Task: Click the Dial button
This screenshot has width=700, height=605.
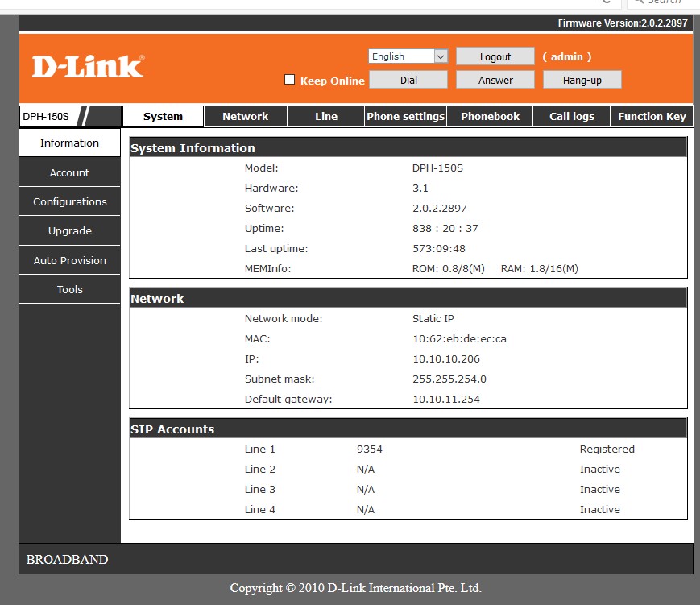Action: click(x=408, y=80)
